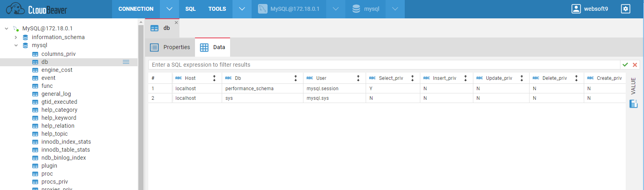
Task: Focus the SQL filter expression field
Action: pos(383,65)
